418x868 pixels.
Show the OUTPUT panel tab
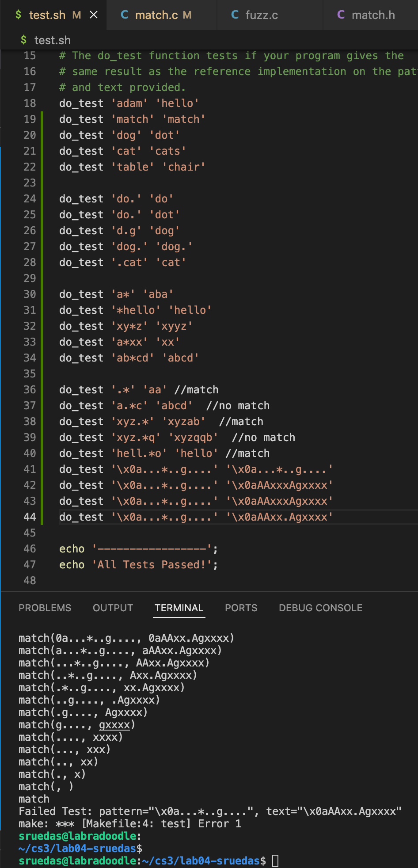point(113,608)
